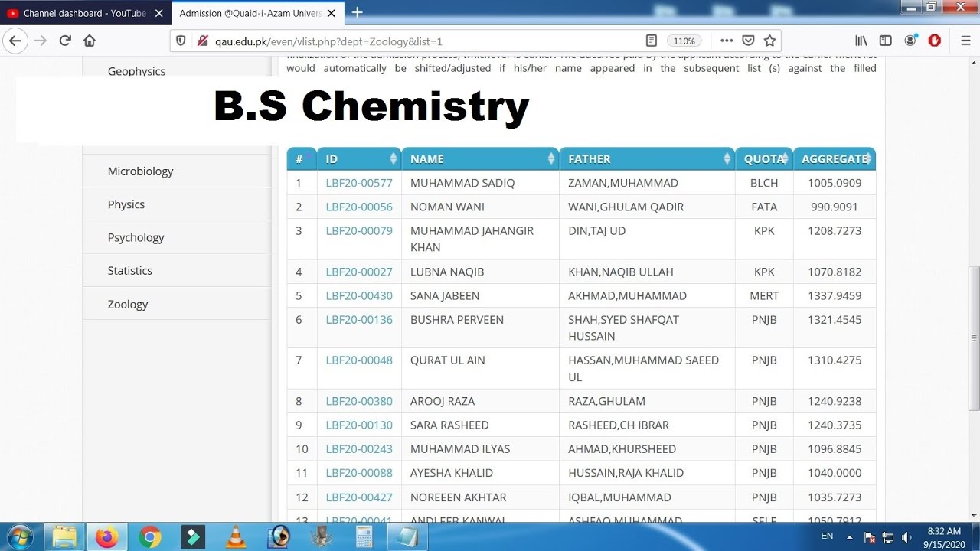
Task: Show the sidebars panel
Action: 885,41
